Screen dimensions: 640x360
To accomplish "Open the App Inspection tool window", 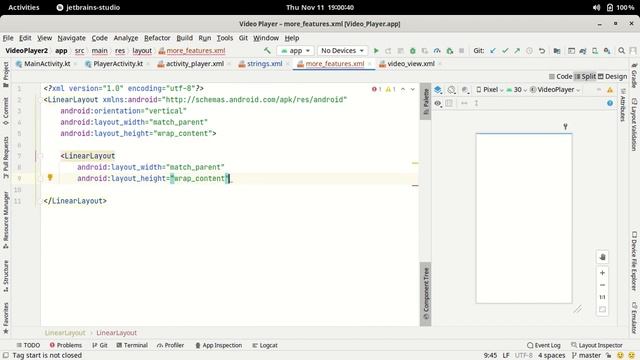I will (x=218, y=345).
